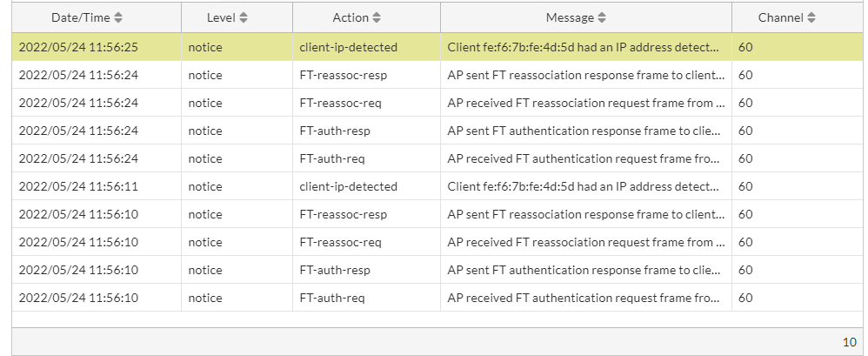The height and width of the screenshot is (356, 868).
Task: Click message text in the top highlighted row
Action: pyautogui.click(x=584, y=47)
